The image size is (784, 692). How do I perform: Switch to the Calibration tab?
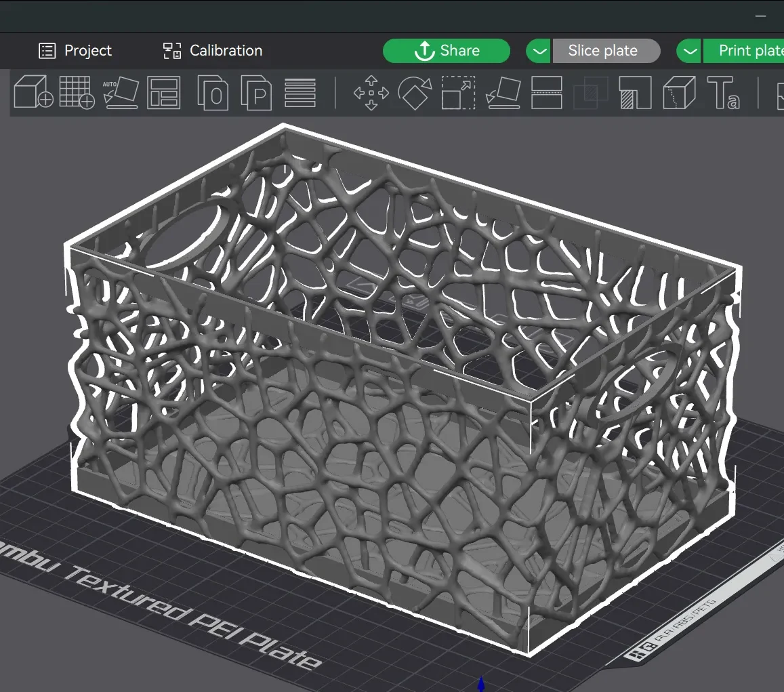point(213,51)
